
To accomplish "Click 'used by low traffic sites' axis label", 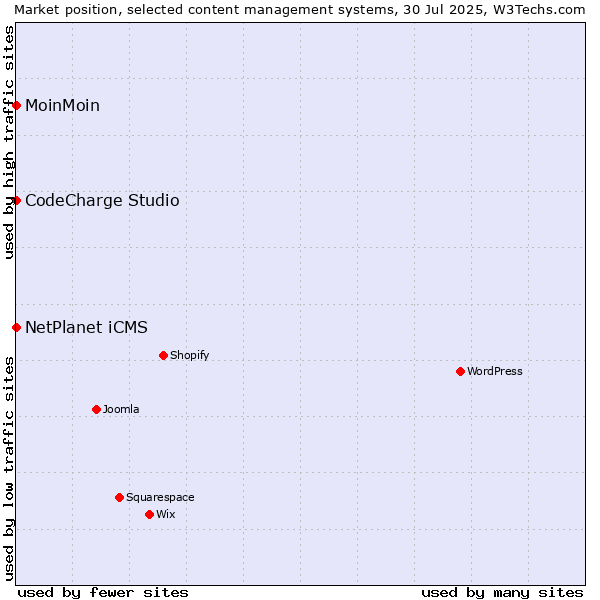I will point(8,469).
